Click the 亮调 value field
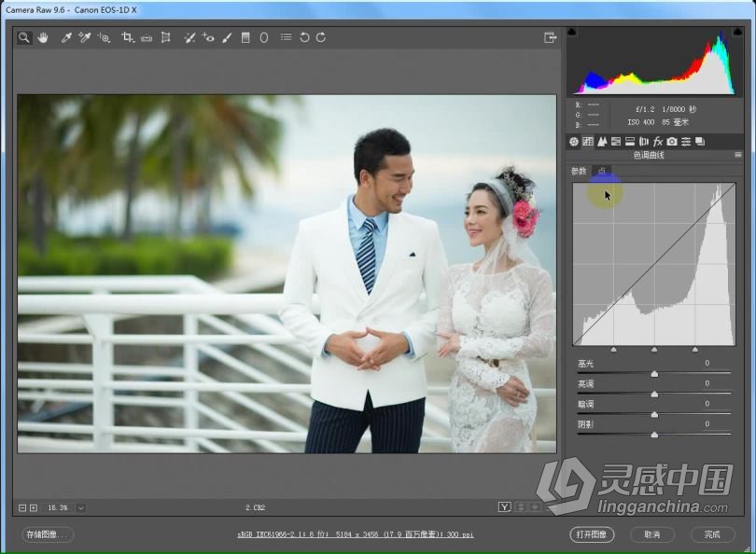 coord(707,383)
